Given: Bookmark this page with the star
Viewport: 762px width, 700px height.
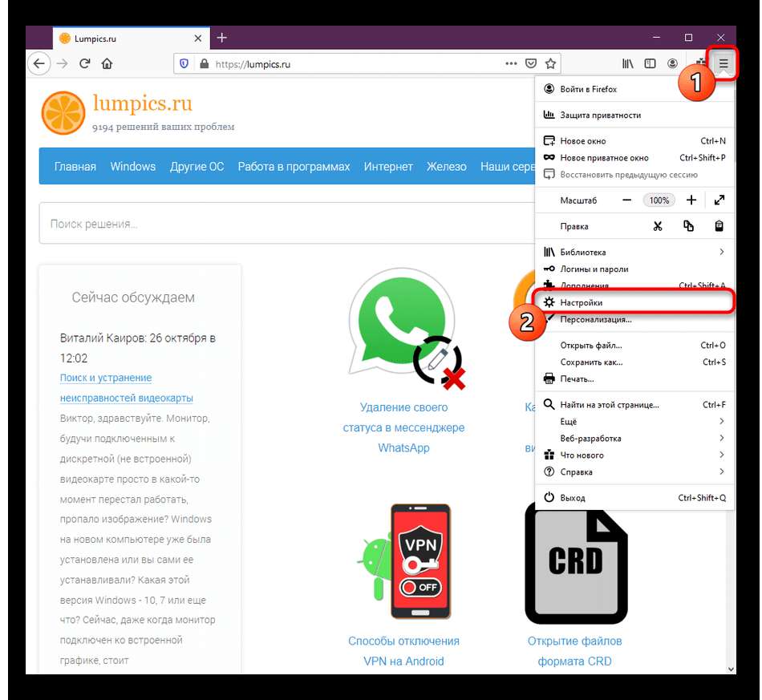Looking at the screenshot, I should point(550,63).
